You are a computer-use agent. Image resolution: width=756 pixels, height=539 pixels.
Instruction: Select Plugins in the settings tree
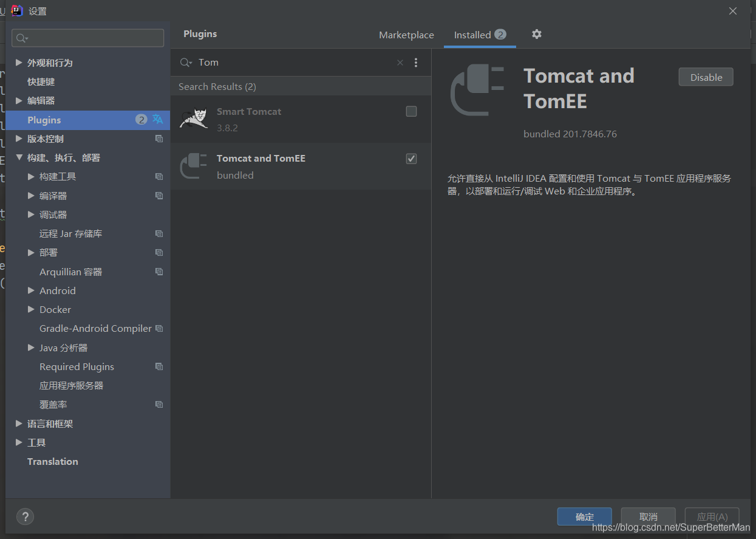click(88, 120)
